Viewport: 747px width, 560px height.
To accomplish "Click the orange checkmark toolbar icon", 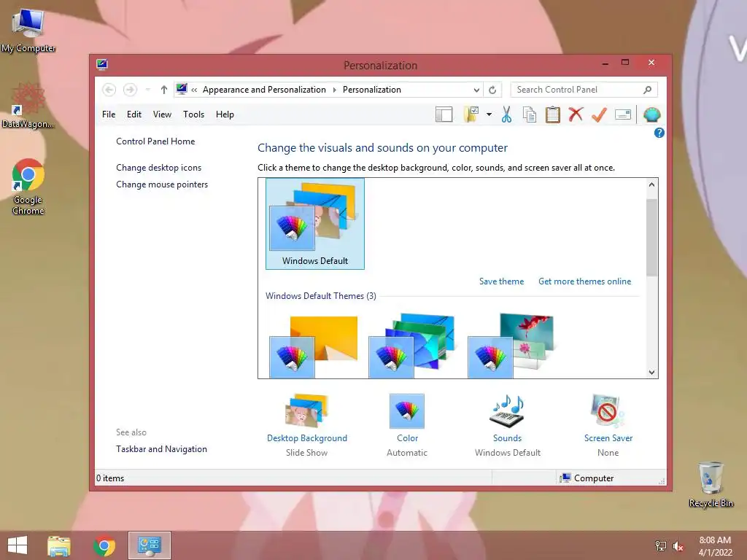I will pos(600,114).
